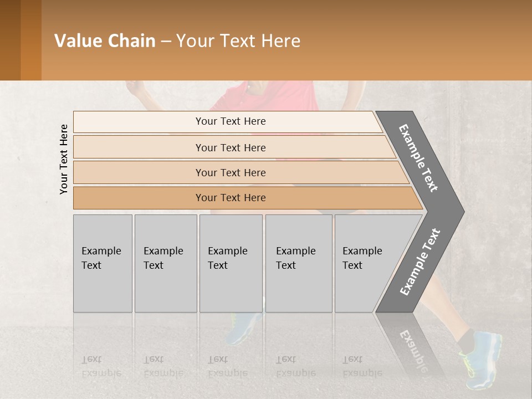Select the third gray 'Example Text' box
Screen dimensions: 532x399
point(231,263)
